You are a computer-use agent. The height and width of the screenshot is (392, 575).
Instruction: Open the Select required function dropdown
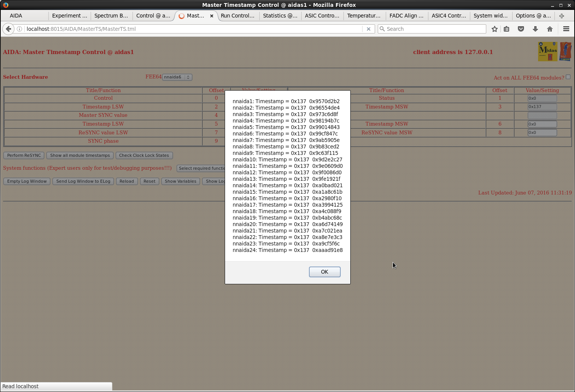tap(201, 168)
